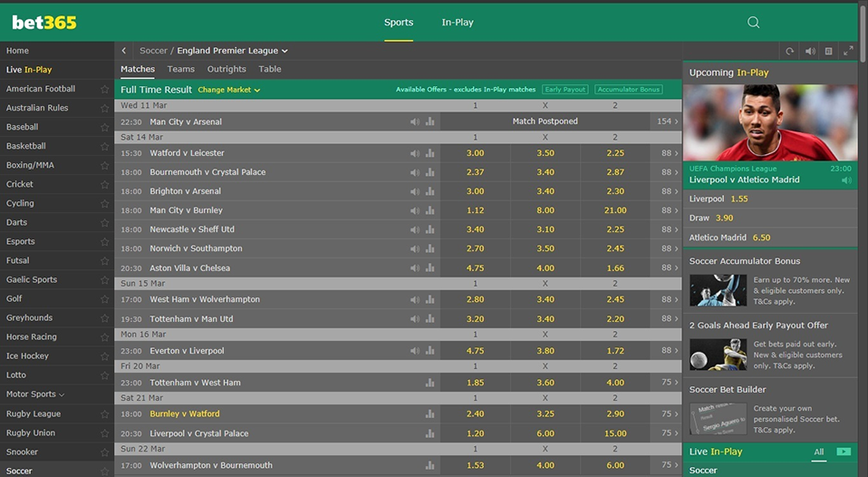Open the search magnifier in header
This screenshot has width=868, height=477.
(x=753, y=23)
